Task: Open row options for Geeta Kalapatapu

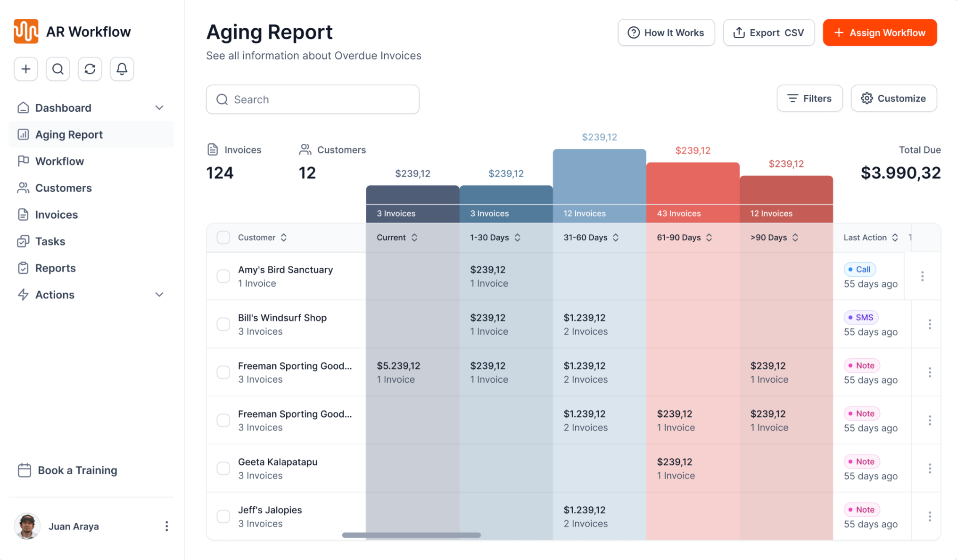Action: [x=930, y=469]
